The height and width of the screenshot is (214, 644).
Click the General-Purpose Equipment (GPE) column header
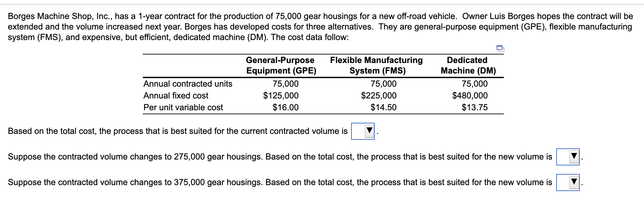click(280, 65)
